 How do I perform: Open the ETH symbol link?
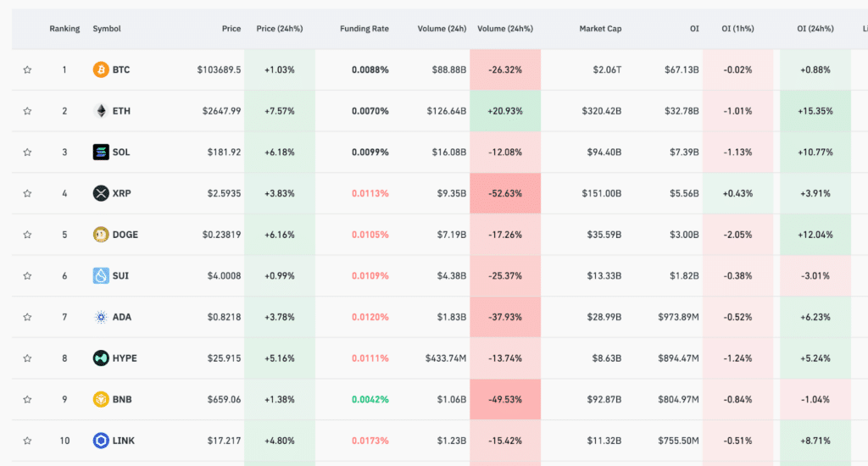(121, 111)
